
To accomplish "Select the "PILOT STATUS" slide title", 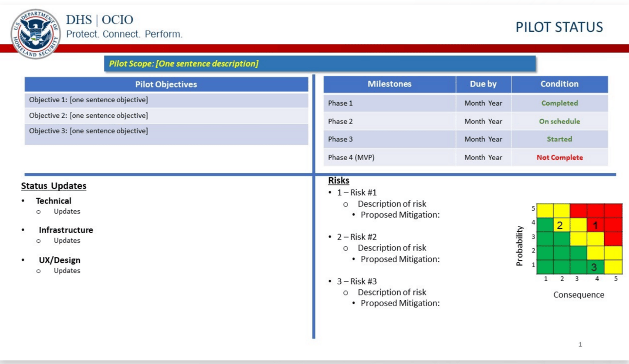I will click(x=559, y=27).
